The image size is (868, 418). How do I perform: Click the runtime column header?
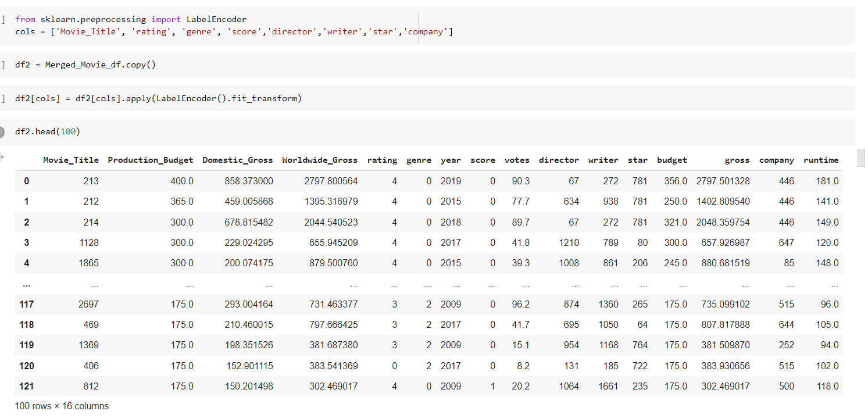coord(821,160)
